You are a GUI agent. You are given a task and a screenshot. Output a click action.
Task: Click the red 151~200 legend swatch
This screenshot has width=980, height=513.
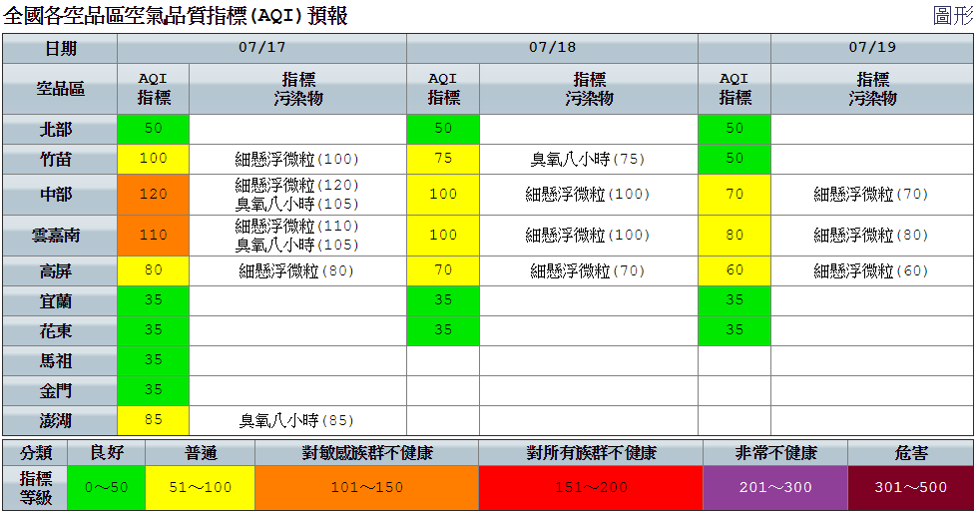click(x=591, y=487)
